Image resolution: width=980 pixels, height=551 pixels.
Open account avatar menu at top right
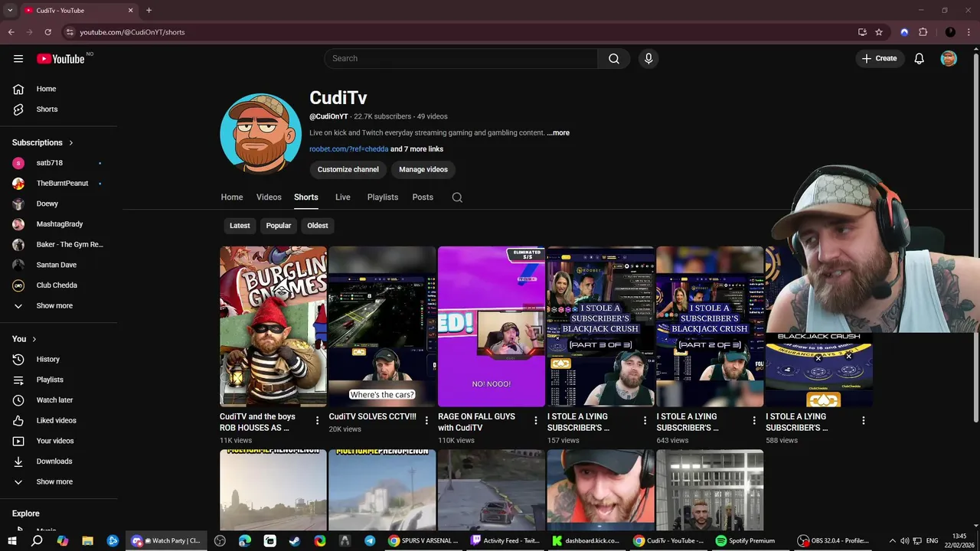pos(949,59)
